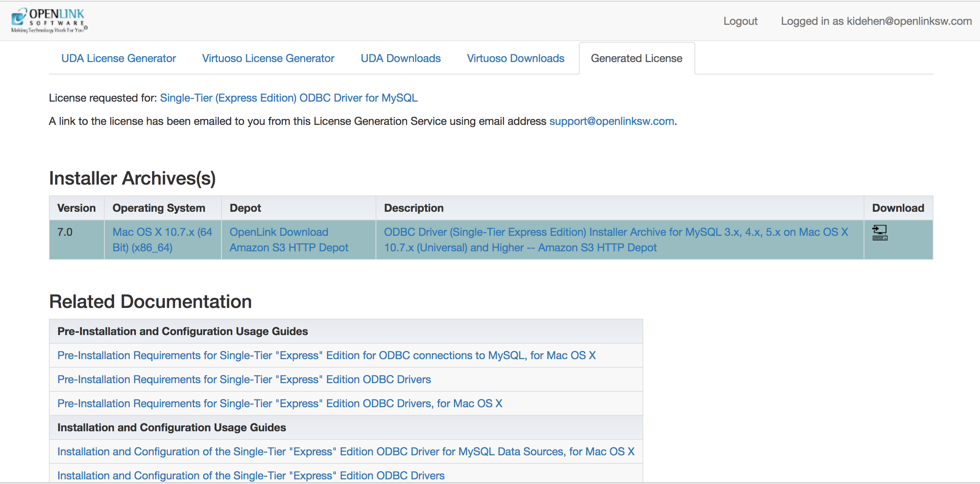Switch to the UDA Downloads tab
Image resolution: width=980 pixels, height=484 pixels.
(401, 58)
